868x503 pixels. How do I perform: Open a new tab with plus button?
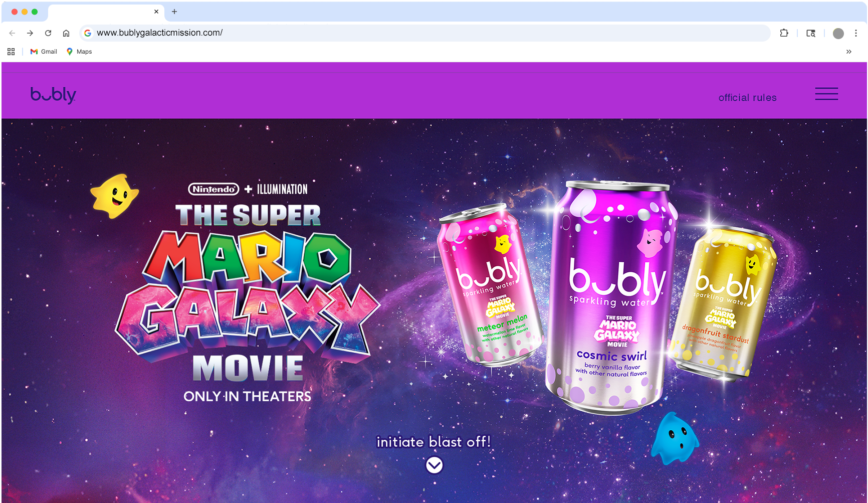coord(174,12)
